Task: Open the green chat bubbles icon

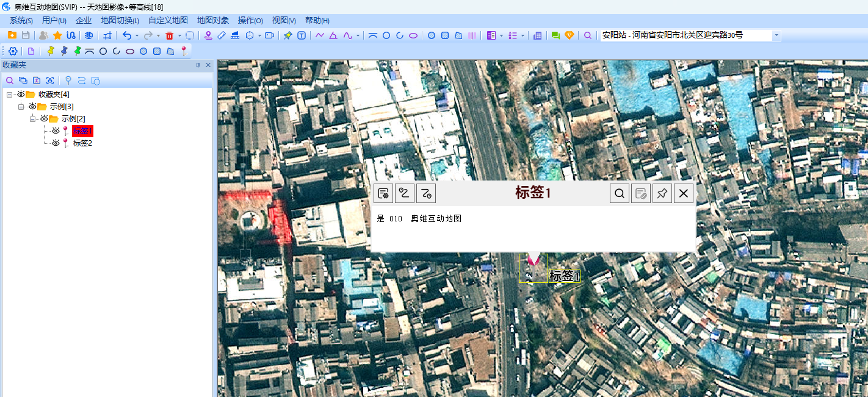Action: click(555, 35)
